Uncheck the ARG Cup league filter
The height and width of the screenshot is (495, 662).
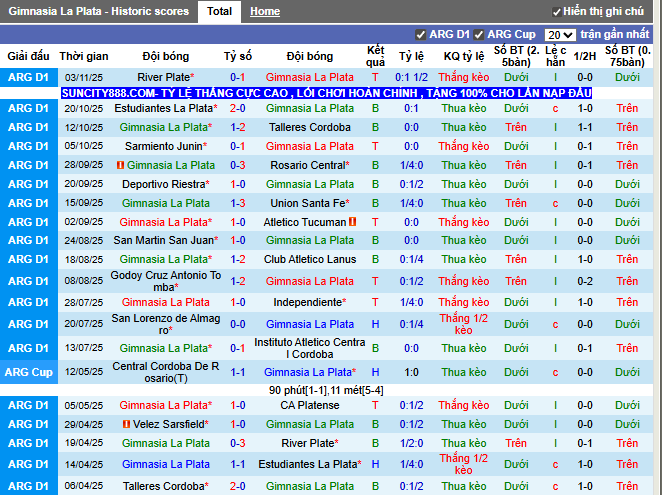pyautogui.click(x=478, y=35)
